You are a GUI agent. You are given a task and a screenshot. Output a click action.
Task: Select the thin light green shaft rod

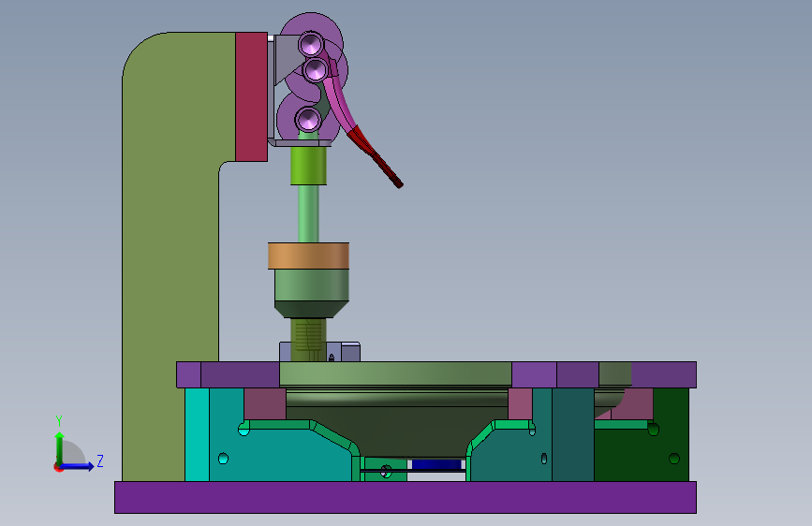point(308,213)
